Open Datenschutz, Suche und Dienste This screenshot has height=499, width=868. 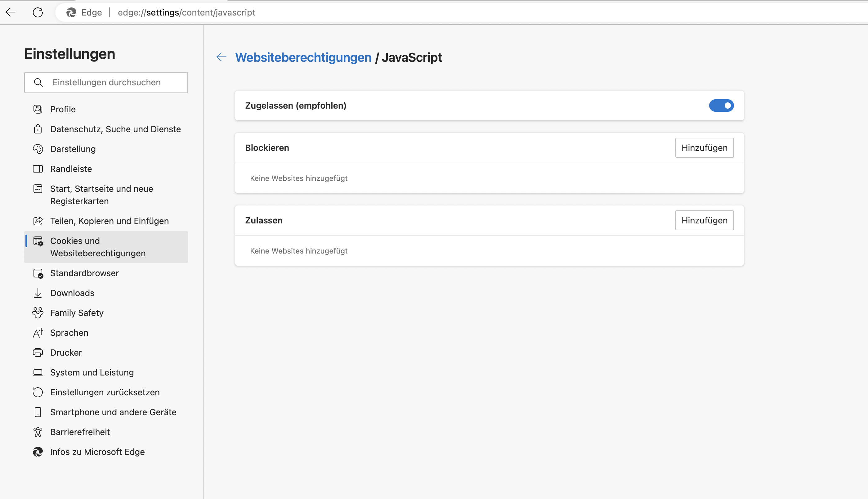(x=106, y=129)
